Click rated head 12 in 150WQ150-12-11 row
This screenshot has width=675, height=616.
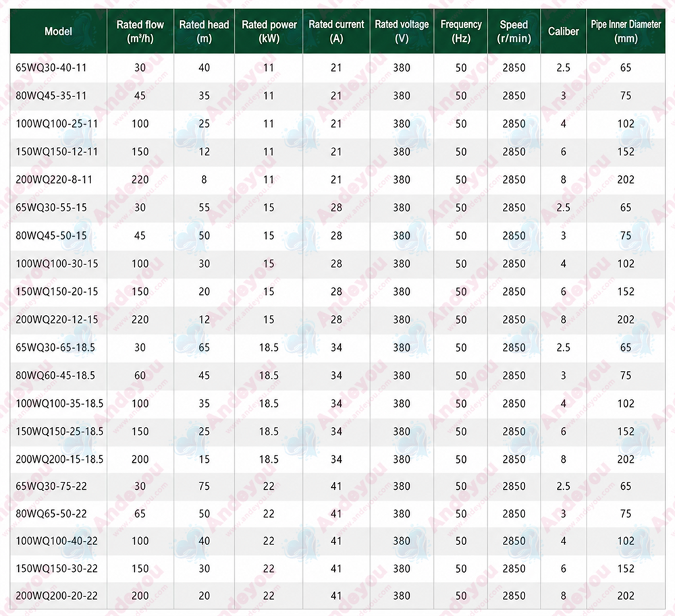pyautogui.click(x=204, y=151)
